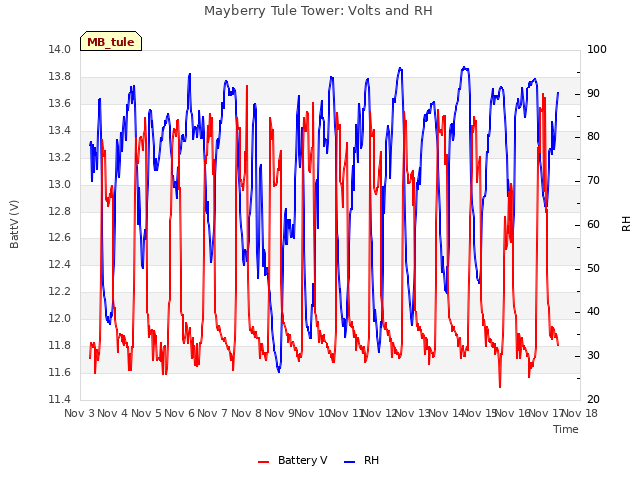Click the Nov 4 date tick label

coord(113,413)
